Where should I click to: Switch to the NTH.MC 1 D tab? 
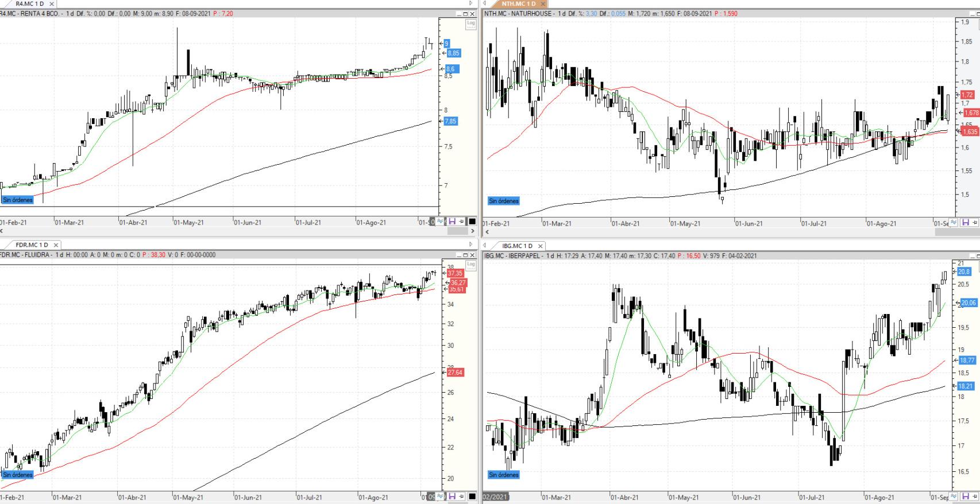pos(518,4)
